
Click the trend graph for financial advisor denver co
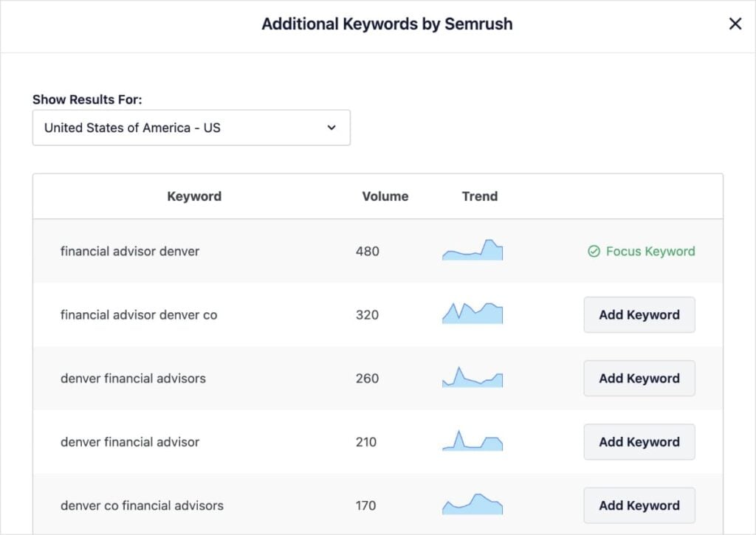[472, 314]
